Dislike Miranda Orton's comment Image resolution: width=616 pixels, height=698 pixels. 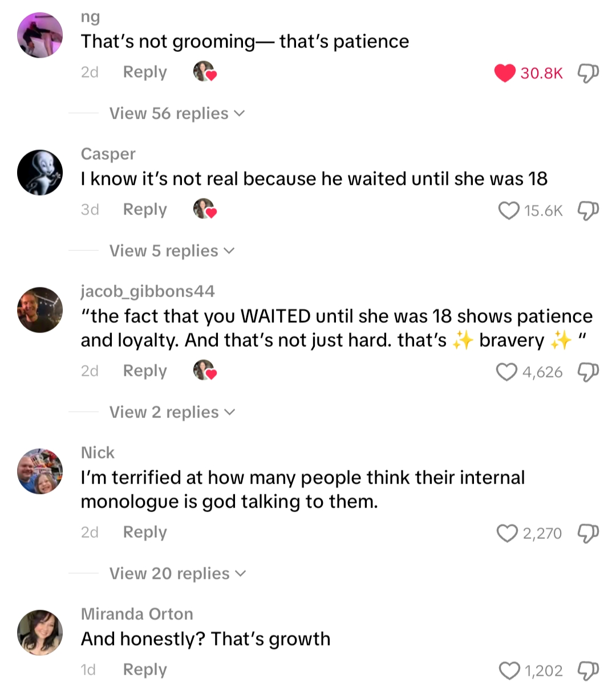(x=588, y=671)
